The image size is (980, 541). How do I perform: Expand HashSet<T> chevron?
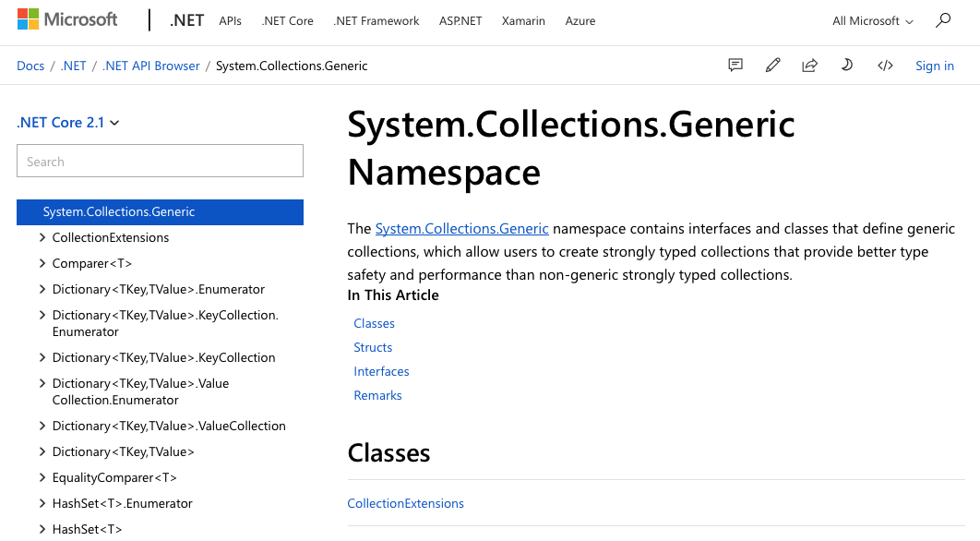pos(42,529)
